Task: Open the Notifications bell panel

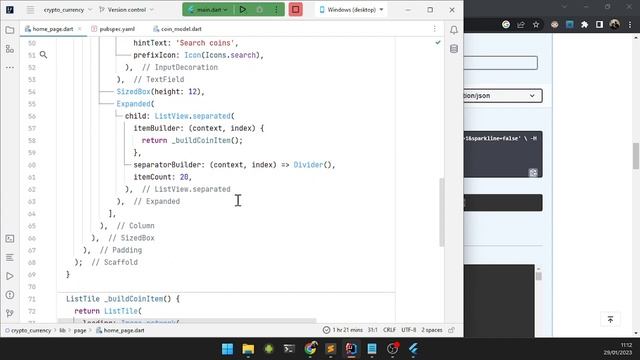Action: pyautogui.click(x=454, y=30)
